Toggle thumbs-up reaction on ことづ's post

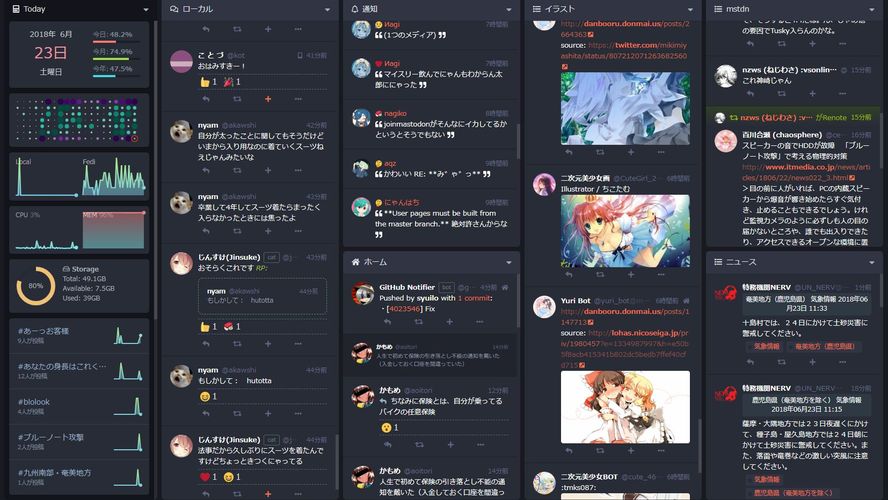208,82
